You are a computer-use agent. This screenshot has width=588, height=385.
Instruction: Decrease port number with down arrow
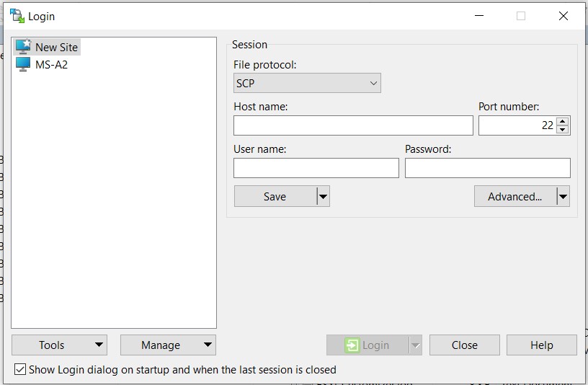click(x=563, y=130)
